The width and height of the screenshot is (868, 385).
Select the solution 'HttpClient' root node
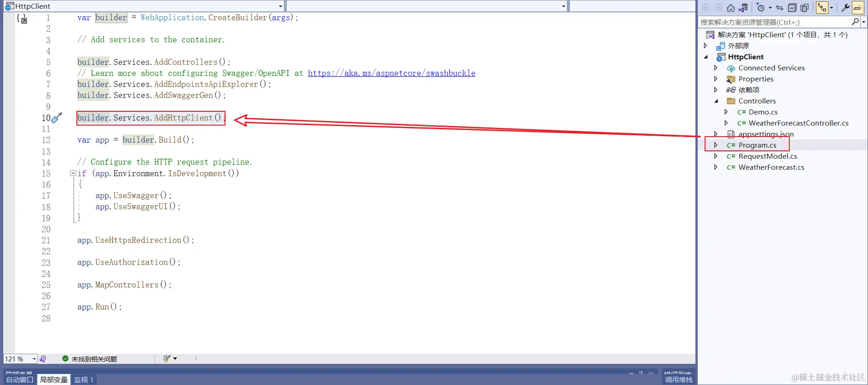pos(783,34)
